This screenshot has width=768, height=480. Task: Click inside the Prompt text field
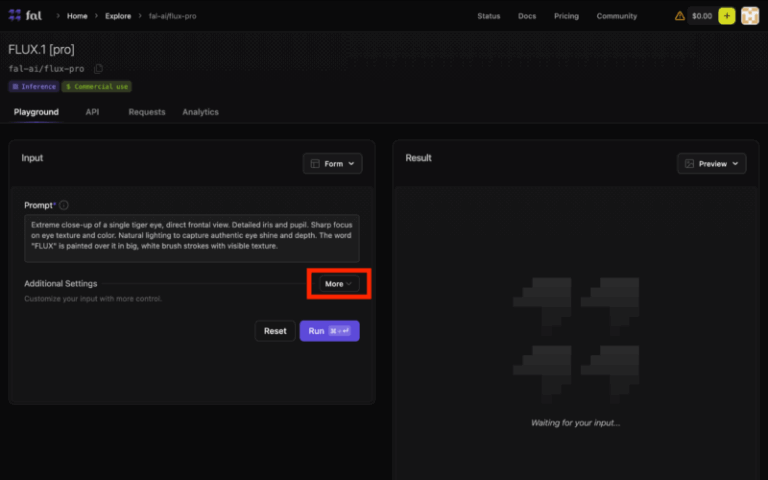[191, 238]
